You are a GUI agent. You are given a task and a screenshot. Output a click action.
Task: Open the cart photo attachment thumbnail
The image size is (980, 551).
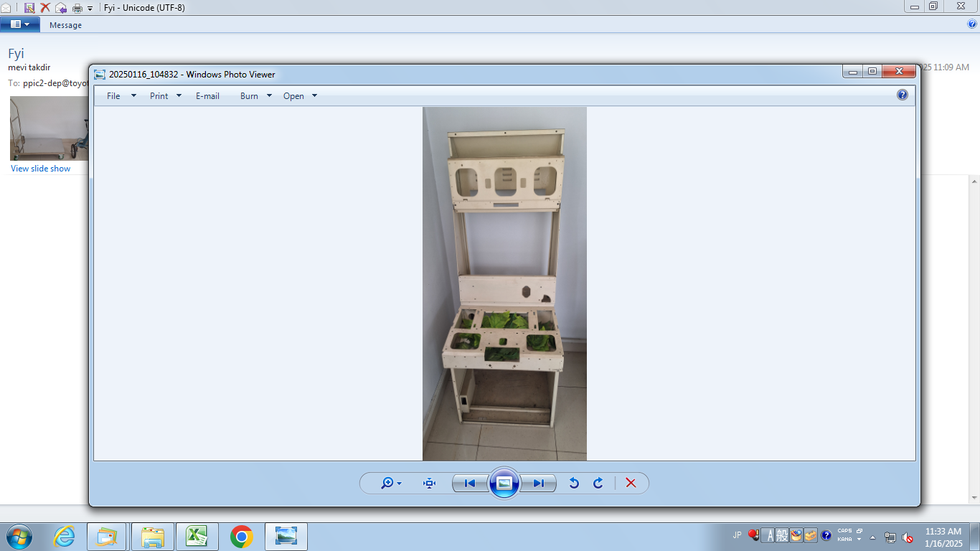click(x=49, y=128)
